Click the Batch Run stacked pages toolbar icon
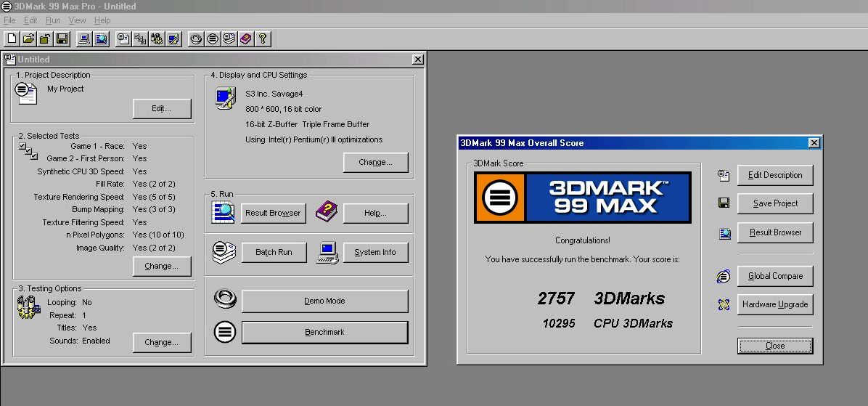Image resolution: width=868 pixels, height=406 pixels. click(x=229, y=38)
